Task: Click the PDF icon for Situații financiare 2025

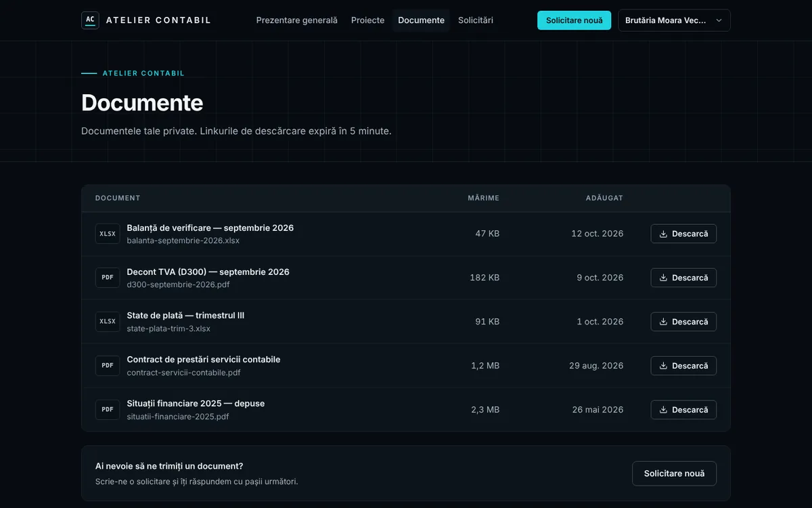Action: point(108,410)
